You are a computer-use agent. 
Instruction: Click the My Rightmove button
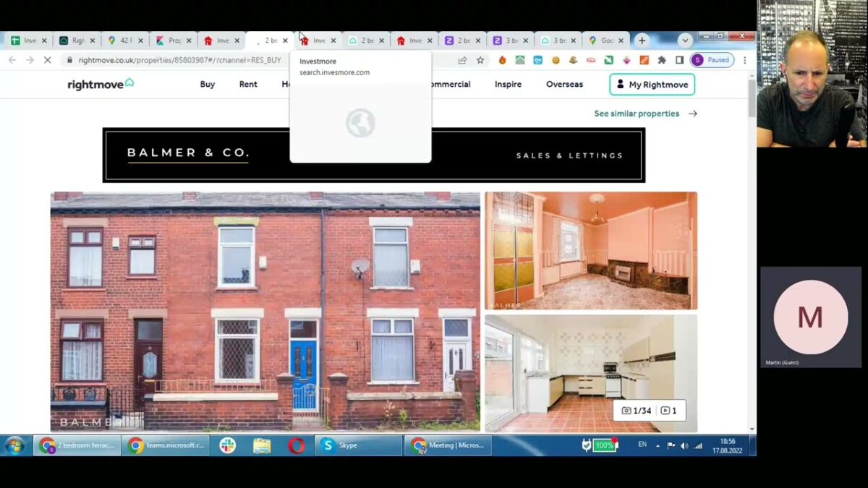pos(652,85)
